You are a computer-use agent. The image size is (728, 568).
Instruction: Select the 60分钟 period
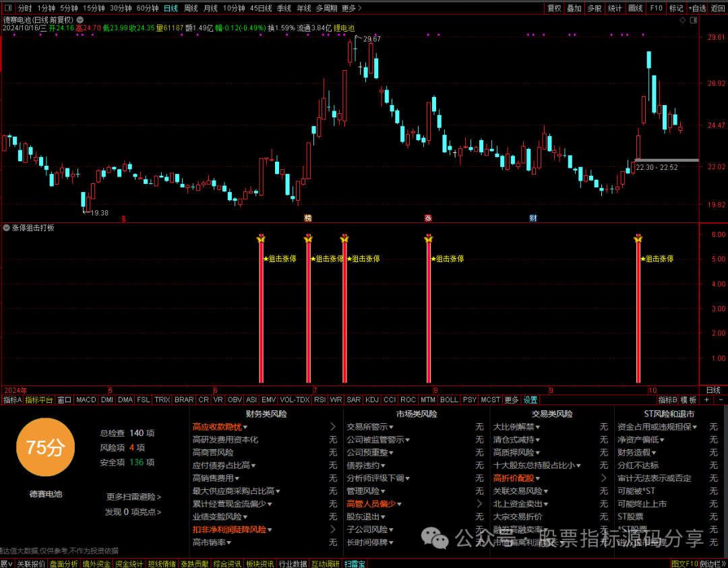148,8
